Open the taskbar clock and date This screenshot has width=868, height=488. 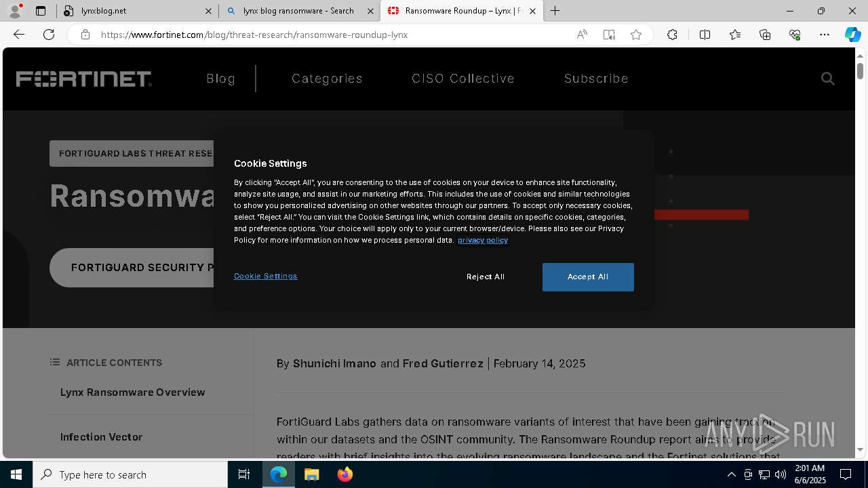[810, 474]
